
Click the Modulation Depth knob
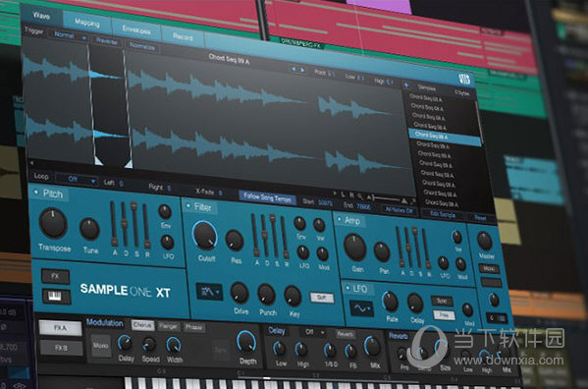[246, 343]
